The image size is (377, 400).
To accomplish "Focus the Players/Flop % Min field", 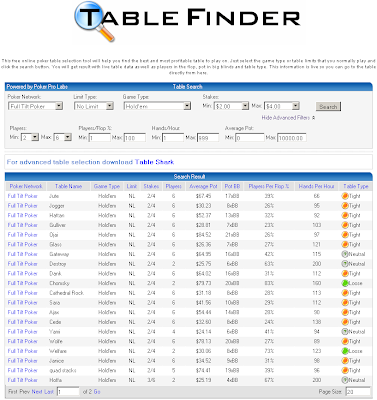I will click(100, 138).
